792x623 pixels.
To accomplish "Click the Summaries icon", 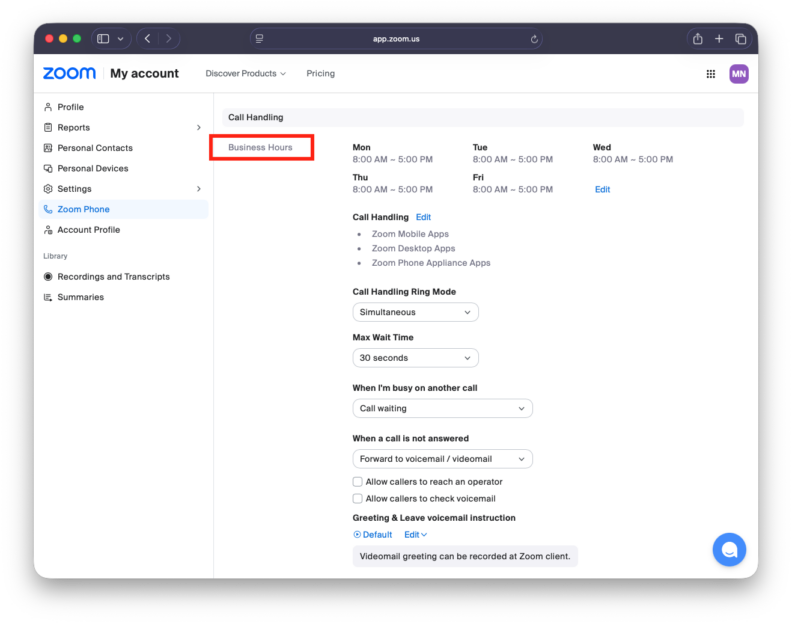I will coord(48,297).
